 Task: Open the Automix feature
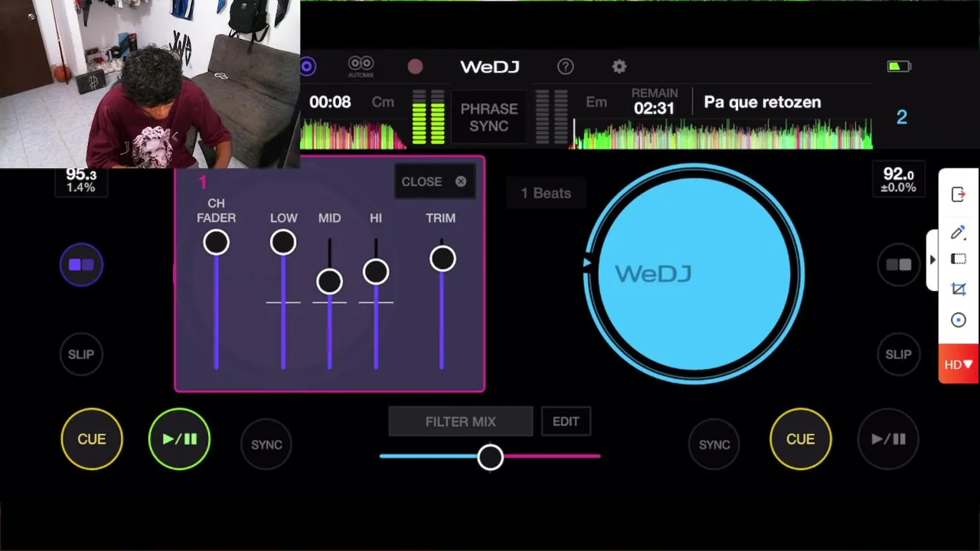[x=361, y=67]
